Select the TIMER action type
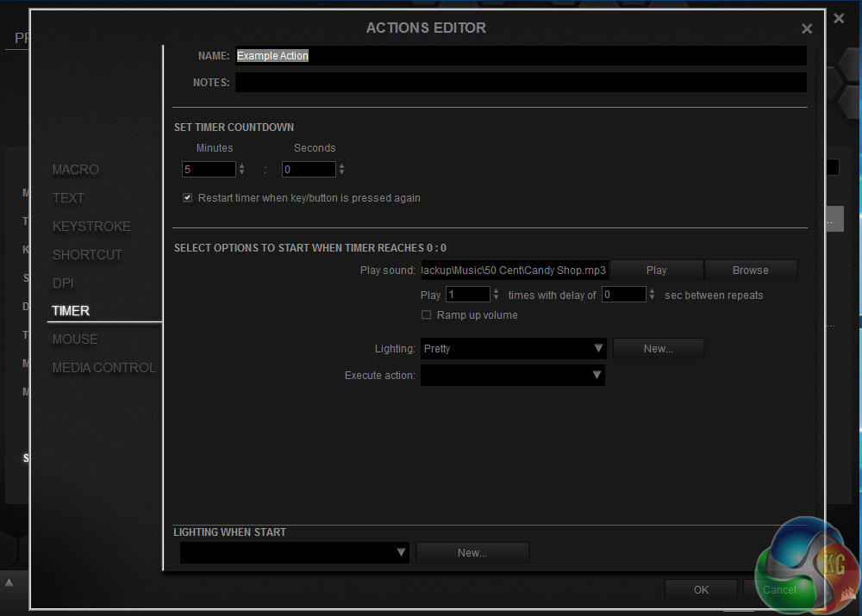 (71, 311)
